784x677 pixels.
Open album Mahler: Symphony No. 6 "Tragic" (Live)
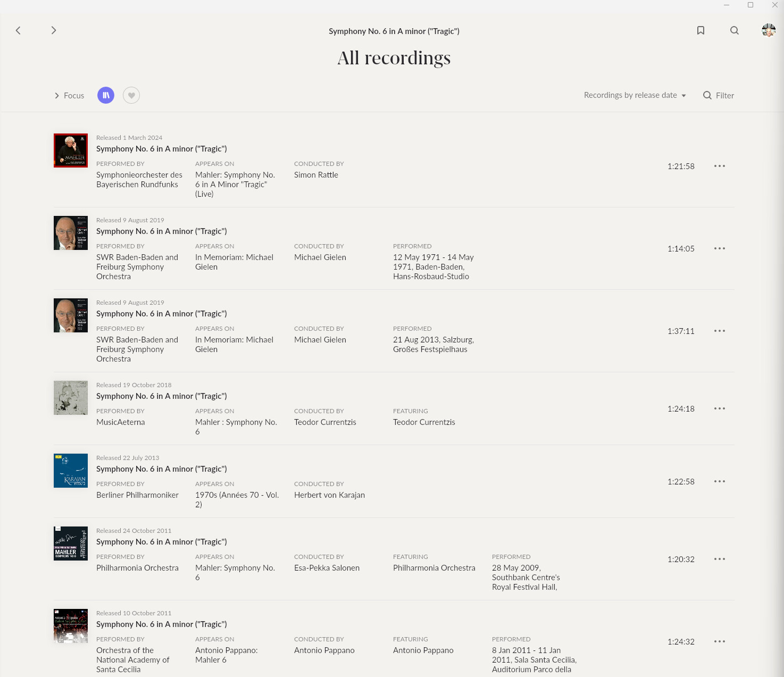(x=235, y=185)
